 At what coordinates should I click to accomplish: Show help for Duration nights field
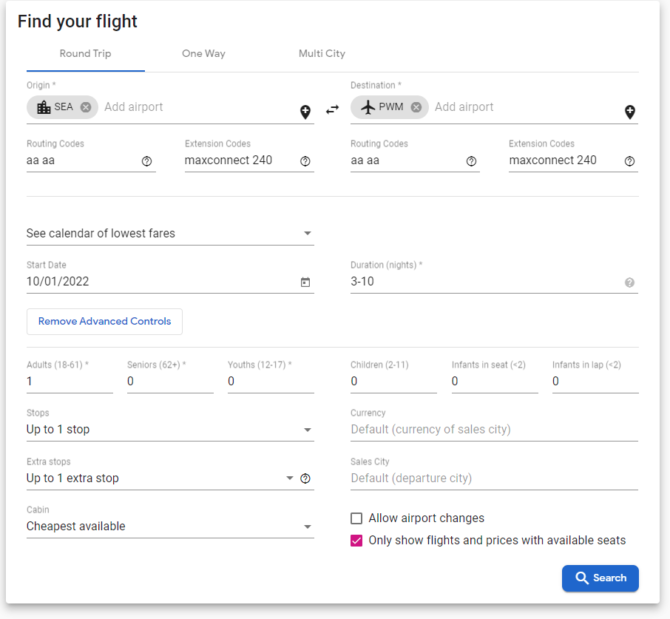pyautogui.click(x=629, y=282)
